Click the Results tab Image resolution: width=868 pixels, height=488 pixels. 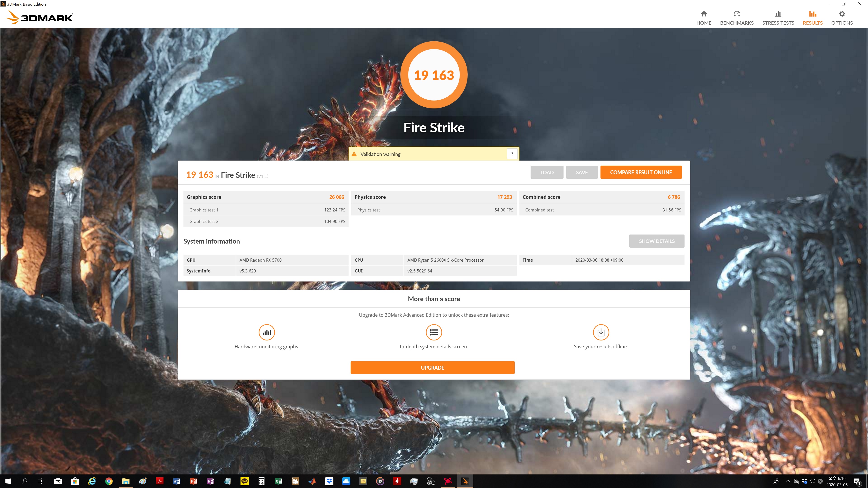(812, 18)
